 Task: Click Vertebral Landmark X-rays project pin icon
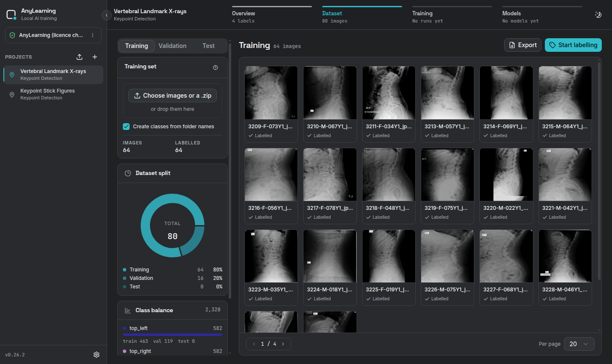[x=12, y=75]
